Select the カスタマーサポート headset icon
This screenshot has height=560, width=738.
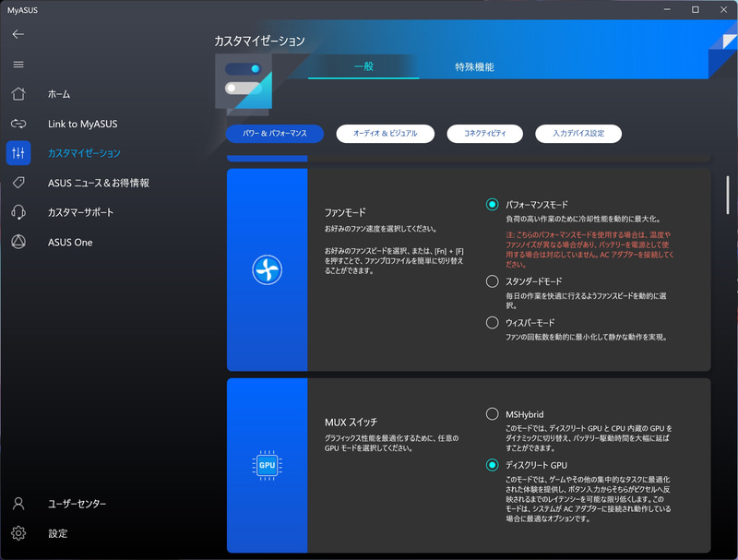pyautogui.click(x=18, y=212)
